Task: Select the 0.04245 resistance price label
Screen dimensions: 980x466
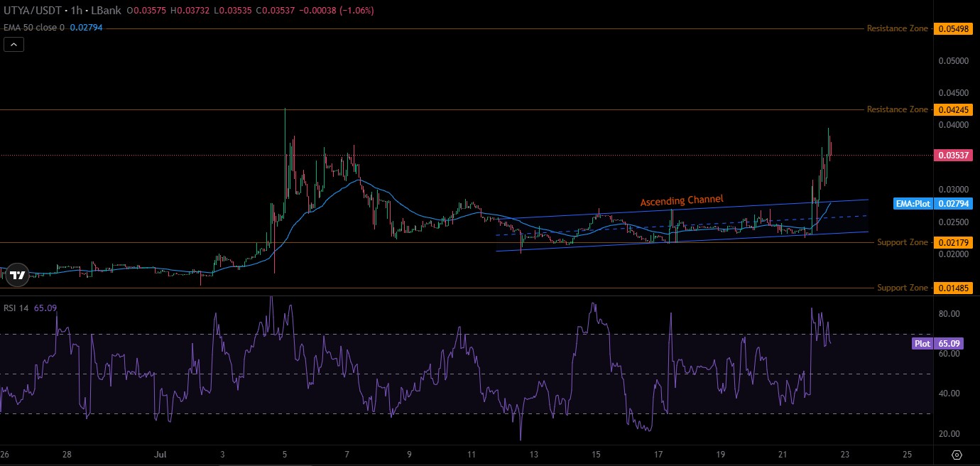Action: (x=954, y=109)
